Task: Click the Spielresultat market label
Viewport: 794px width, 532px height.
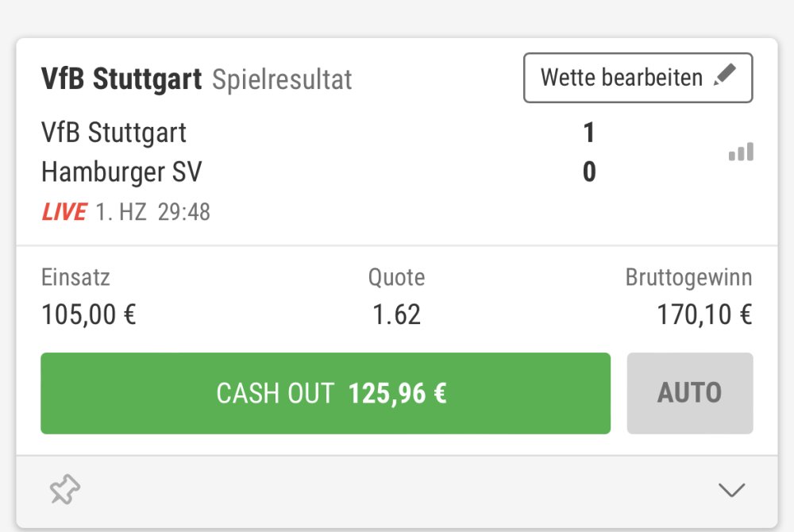Action: (282, 80)
